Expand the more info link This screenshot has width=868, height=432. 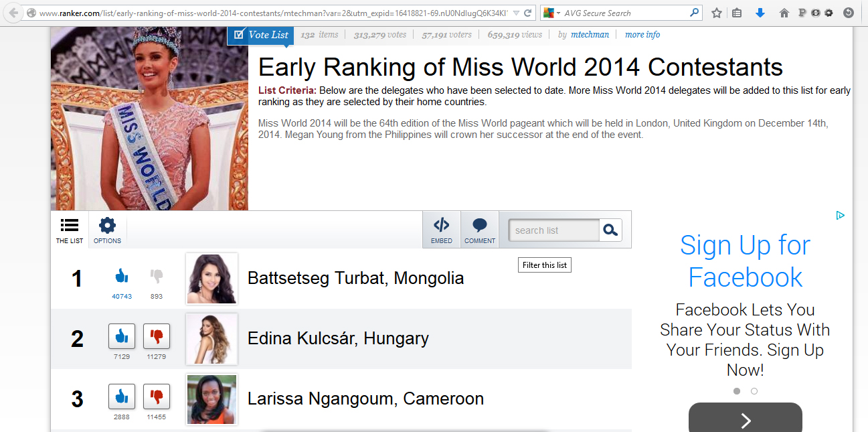642,35
